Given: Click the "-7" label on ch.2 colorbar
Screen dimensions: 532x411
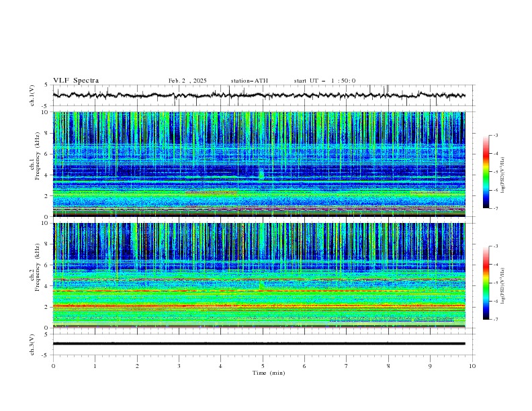Looking at the screenshot, I should tap(496, 320).
